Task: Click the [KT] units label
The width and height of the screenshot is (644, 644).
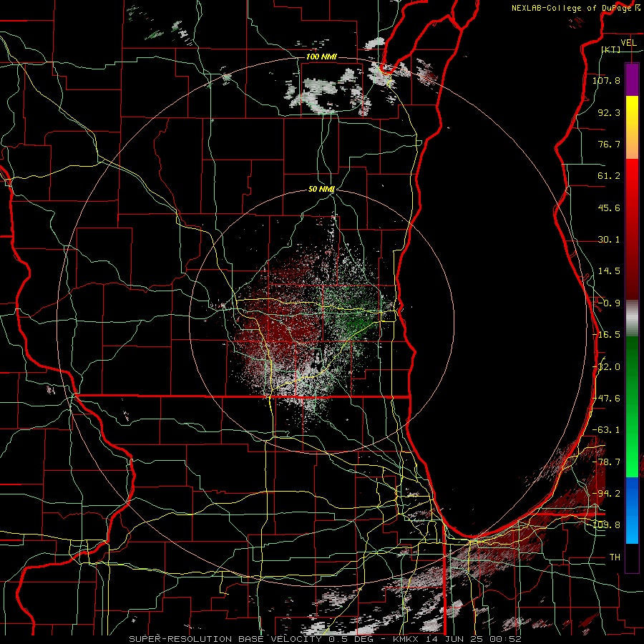Action: 611,49
